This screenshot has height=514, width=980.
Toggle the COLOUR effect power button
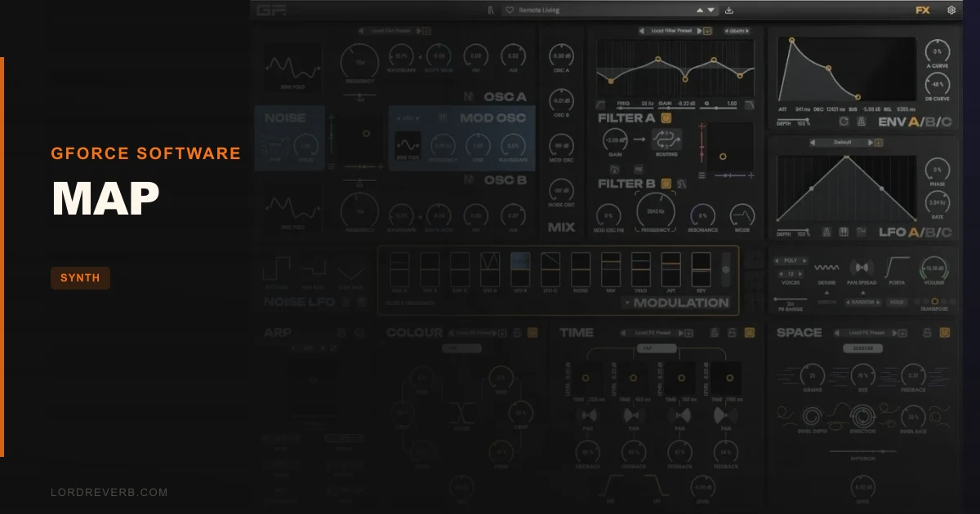[x=532, y=333]
